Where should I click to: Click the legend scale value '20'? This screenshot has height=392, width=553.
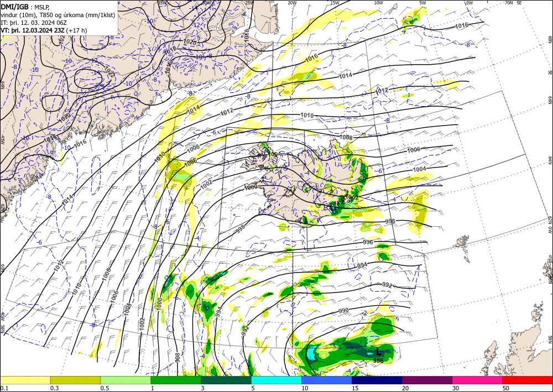point(405,388)
